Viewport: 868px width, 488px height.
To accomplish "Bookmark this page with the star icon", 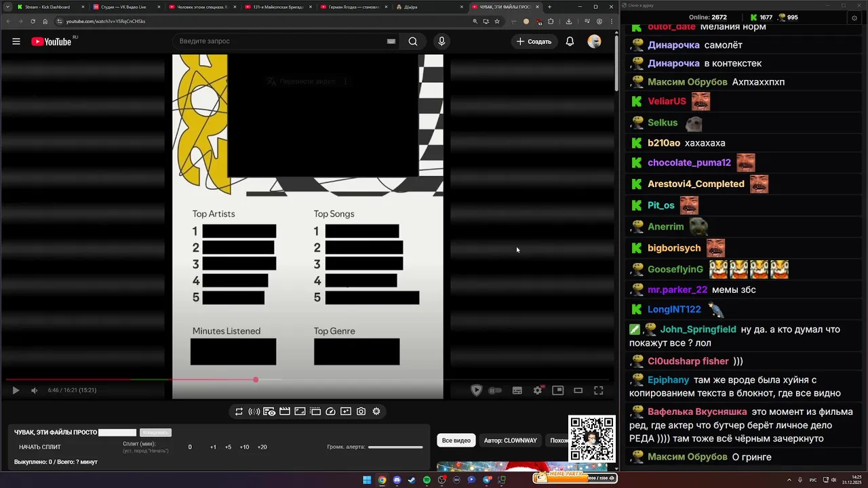I will (497, 21).
